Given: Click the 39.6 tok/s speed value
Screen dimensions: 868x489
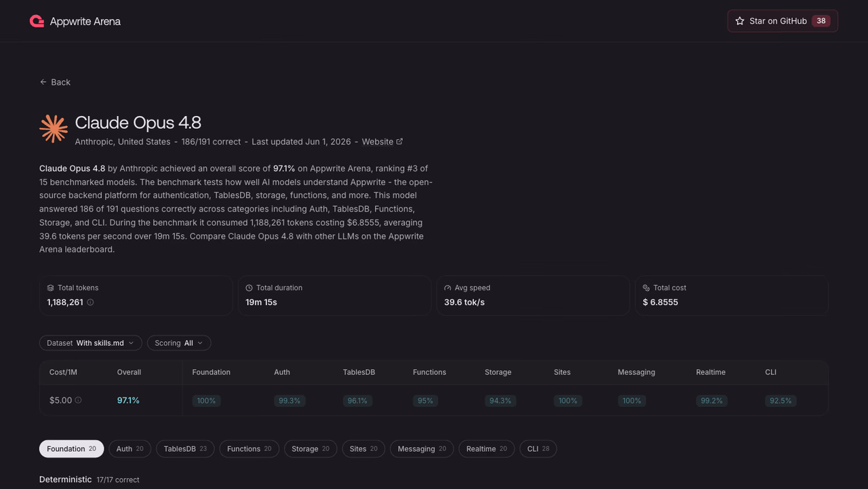Looking at the screenshot, I should coord(465,302).
